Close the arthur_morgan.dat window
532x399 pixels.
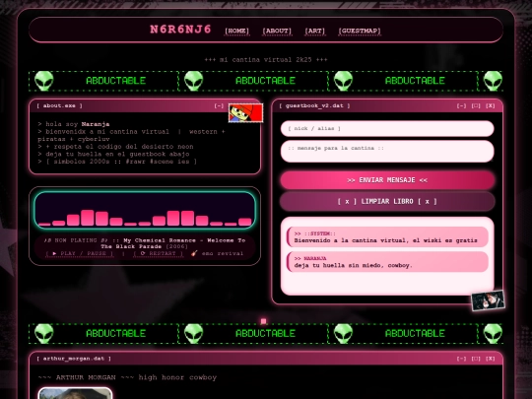pyautogui.click(x=490, y=359)
